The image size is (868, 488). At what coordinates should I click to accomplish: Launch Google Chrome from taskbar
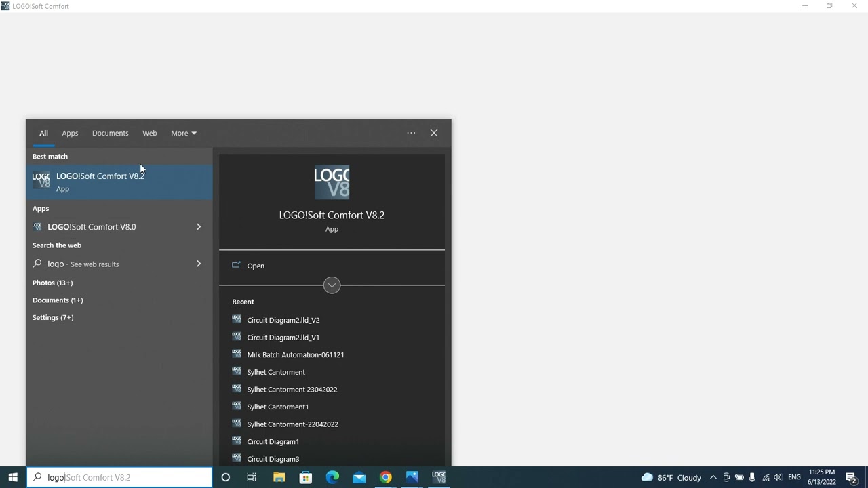385,477
